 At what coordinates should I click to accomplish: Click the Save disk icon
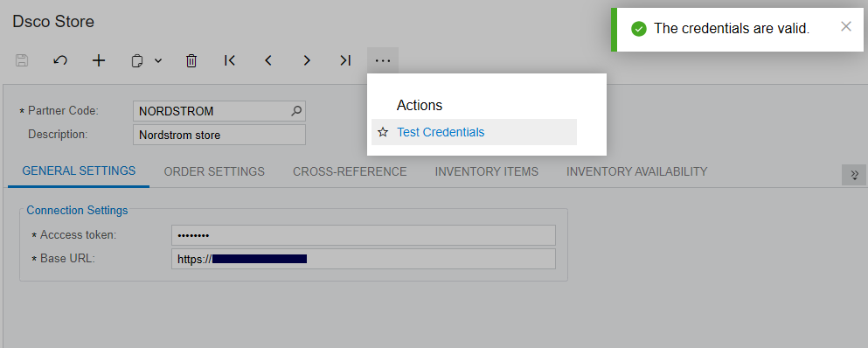click(x=22, y=60)
